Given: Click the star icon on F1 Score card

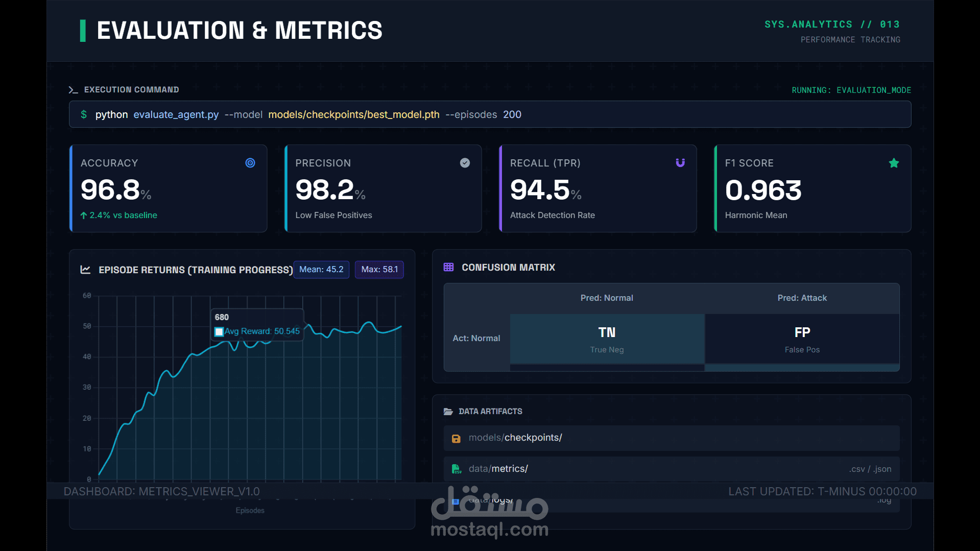Looking at the screenshot, I should [894, 163].
